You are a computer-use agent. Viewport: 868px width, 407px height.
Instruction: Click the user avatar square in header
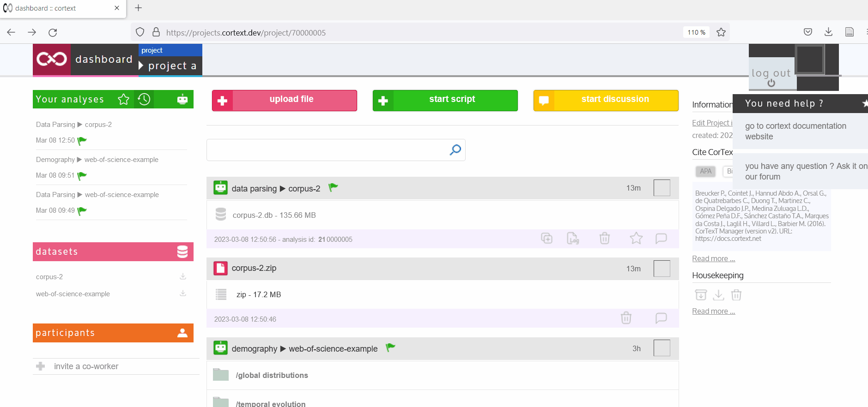point(810,59)
